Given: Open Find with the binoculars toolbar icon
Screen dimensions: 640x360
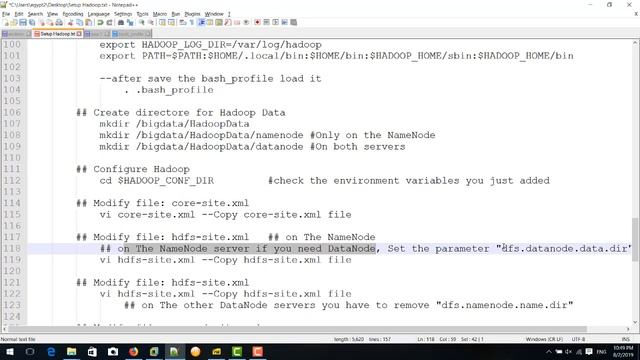Looking at the screenshot, I should pos(121,22).
